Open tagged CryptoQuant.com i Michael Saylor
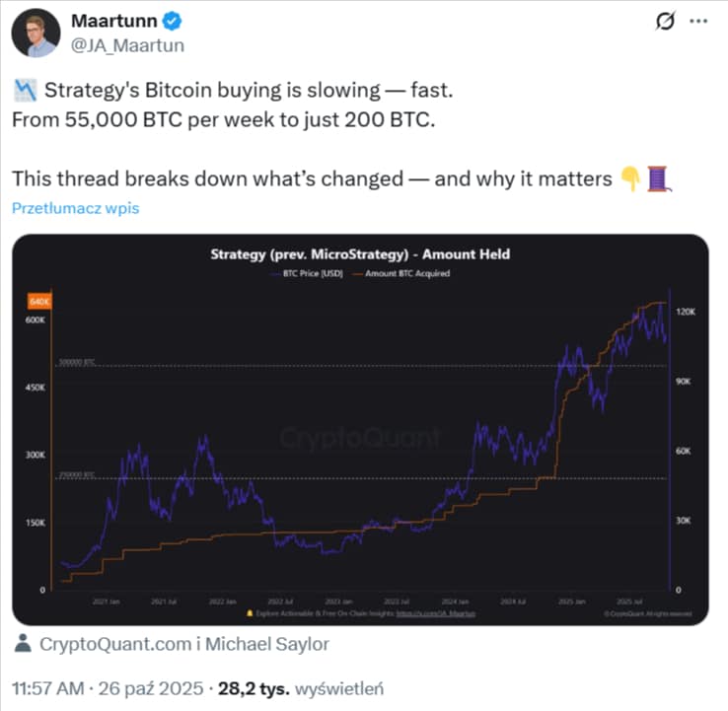728x711 pixels. tap(183, 644)
